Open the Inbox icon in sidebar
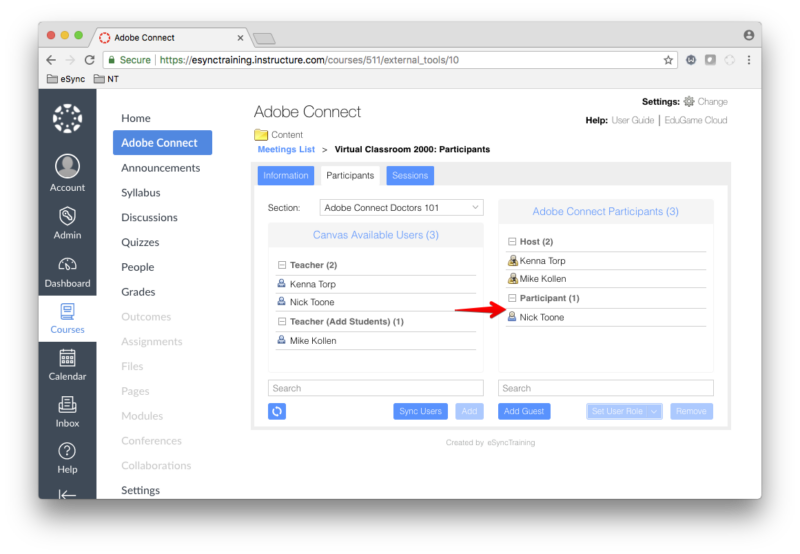Screen dimensions: 800x554 (67, 405)
